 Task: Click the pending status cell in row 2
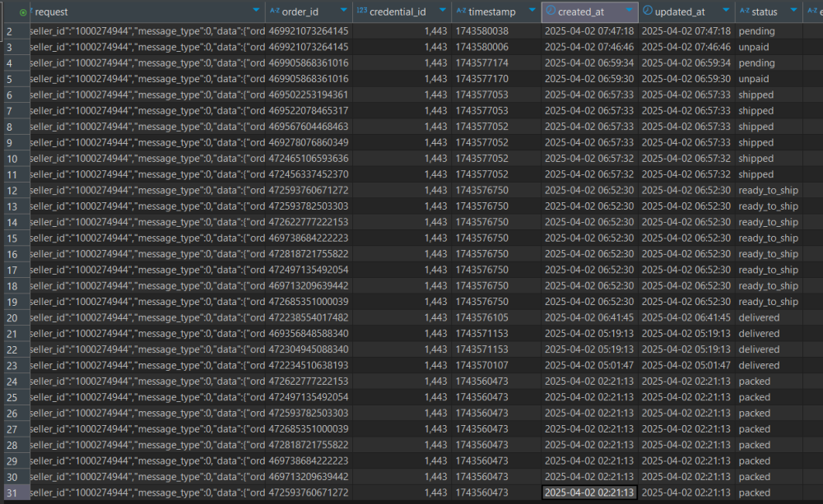click(756, 31)
